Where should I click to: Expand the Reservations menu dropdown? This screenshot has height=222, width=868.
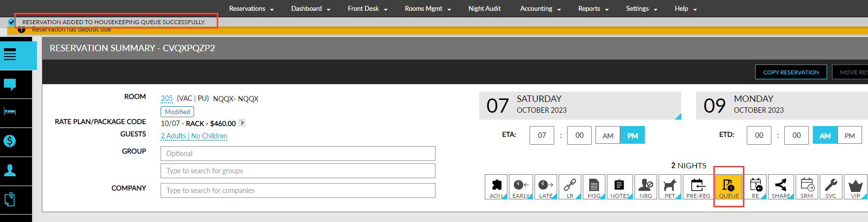click(251, 9)
